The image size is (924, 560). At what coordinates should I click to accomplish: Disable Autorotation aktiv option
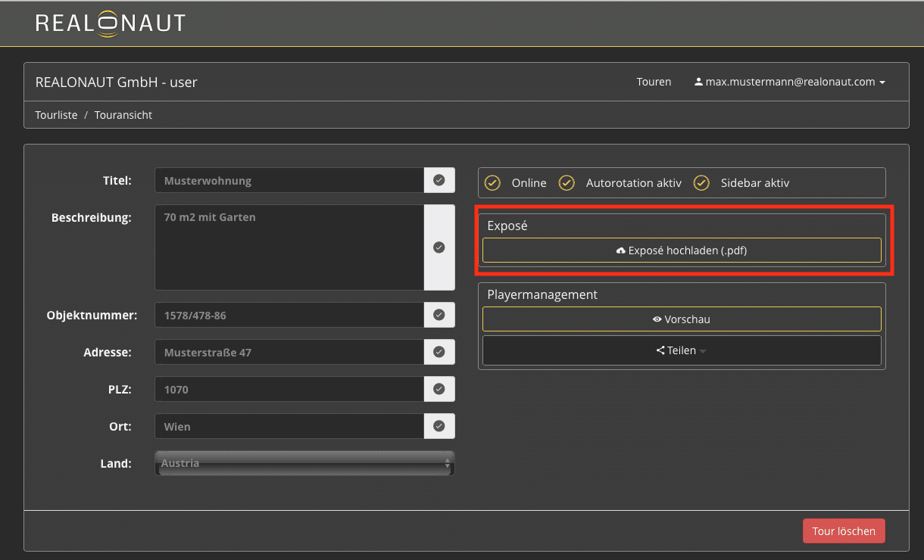pyautogui.click(x=567, y=183)
